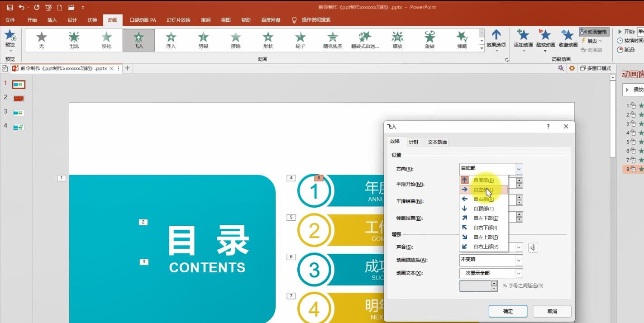This screenshot has width=644, height=323.
Task: Toggle 多窗口模式 multi-window mode
Action: (x=596, y=68)
